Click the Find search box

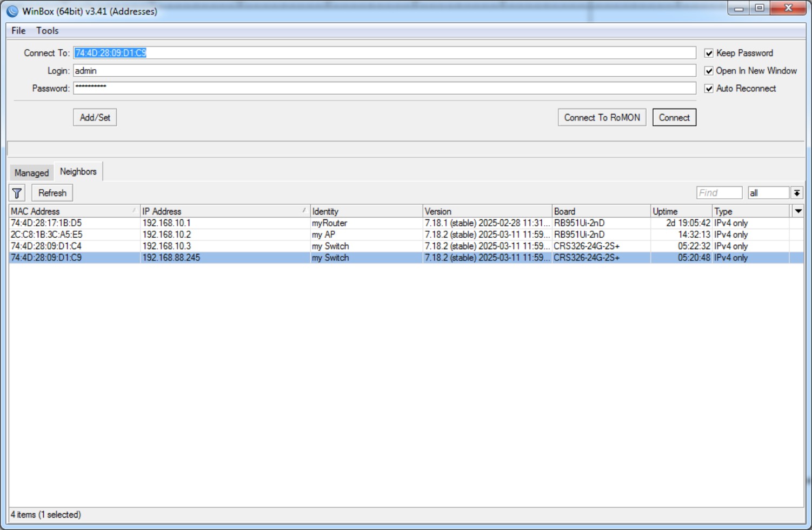pos(720,193)
